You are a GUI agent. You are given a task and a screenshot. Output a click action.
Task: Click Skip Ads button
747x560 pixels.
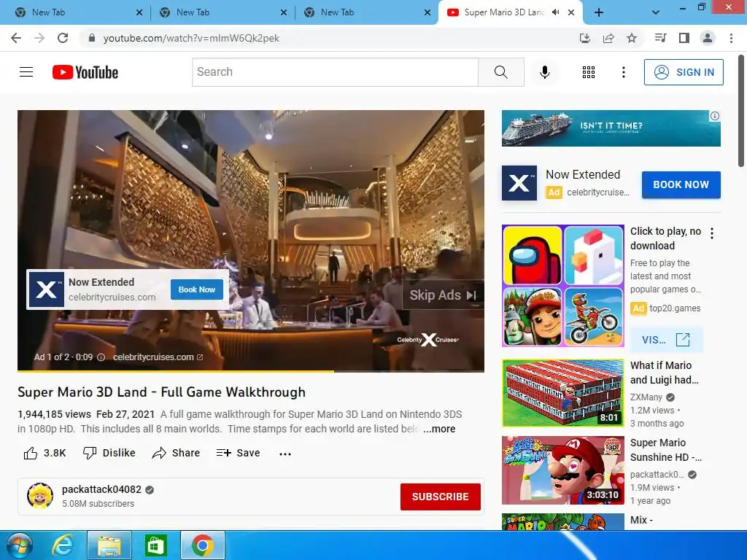(x=443, y=295)
